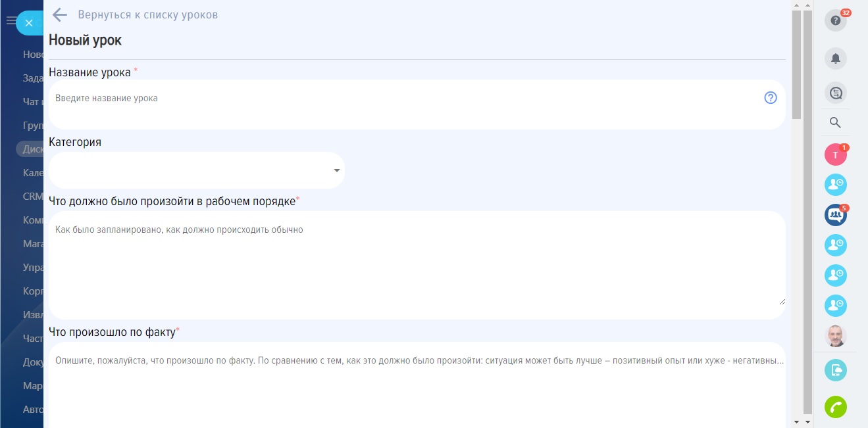
Task: Click the back arrow next to lesson list link
Action: pos(60,14)
